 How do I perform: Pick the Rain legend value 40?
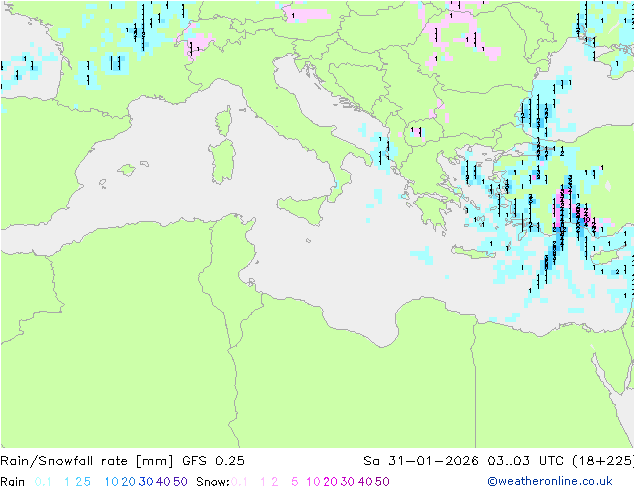click(x=163, y=482)
